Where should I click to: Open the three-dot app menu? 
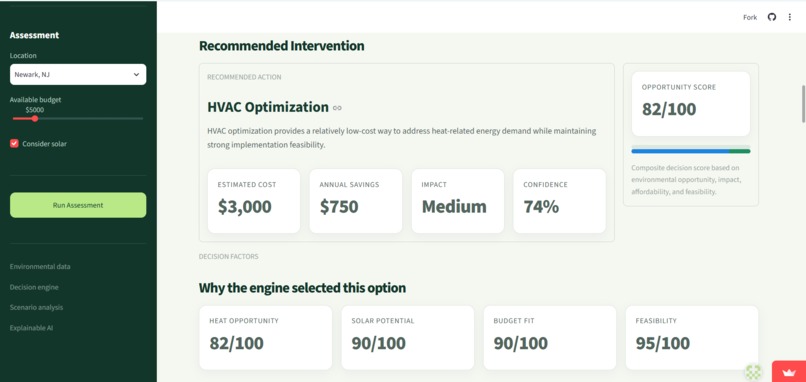point(790,17)
